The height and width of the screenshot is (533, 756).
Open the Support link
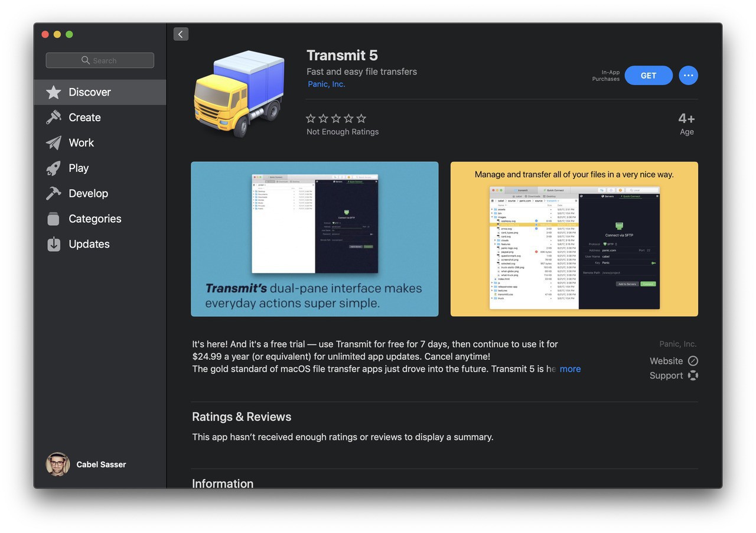tap(673, 376)
